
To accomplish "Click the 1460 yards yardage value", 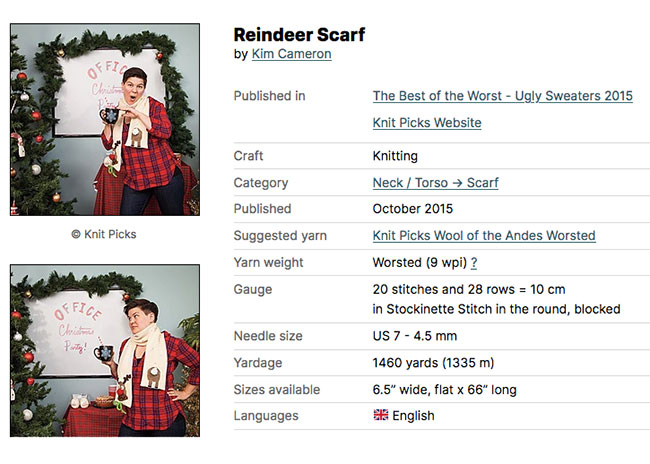I will click(433, 363).
